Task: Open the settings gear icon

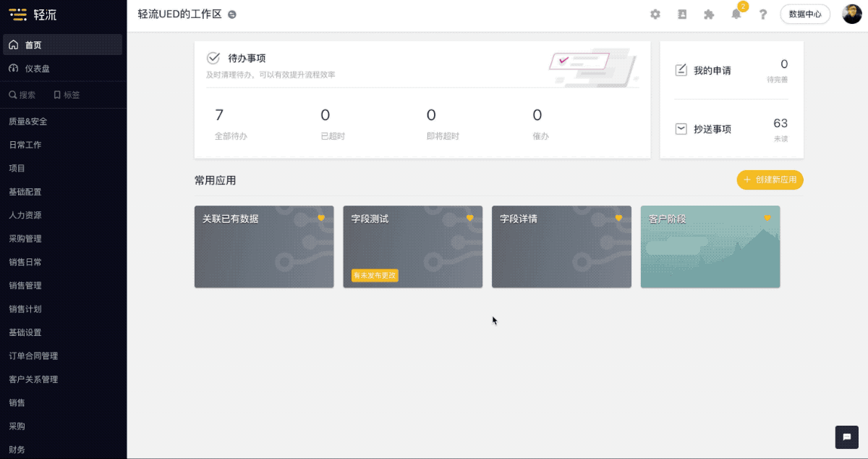Action: pos(655,14)
